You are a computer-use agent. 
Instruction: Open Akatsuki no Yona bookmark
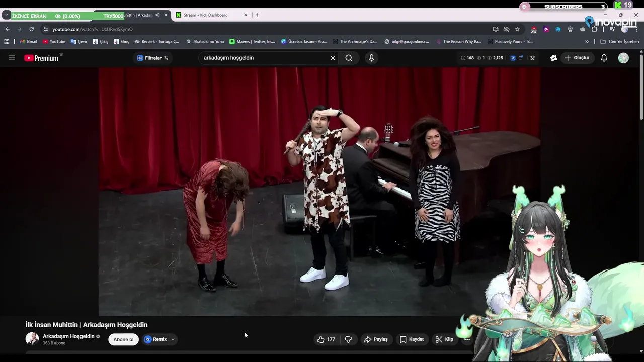pos(205,42)
